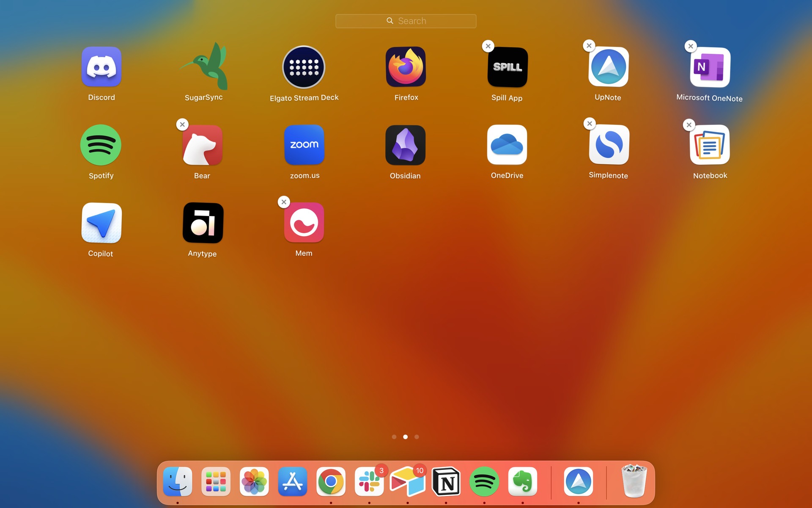This screenshot has width=812, height=508.
Task: Click the "SugarSync" label text
Action: pyautogui.click(x=203, y=97)
